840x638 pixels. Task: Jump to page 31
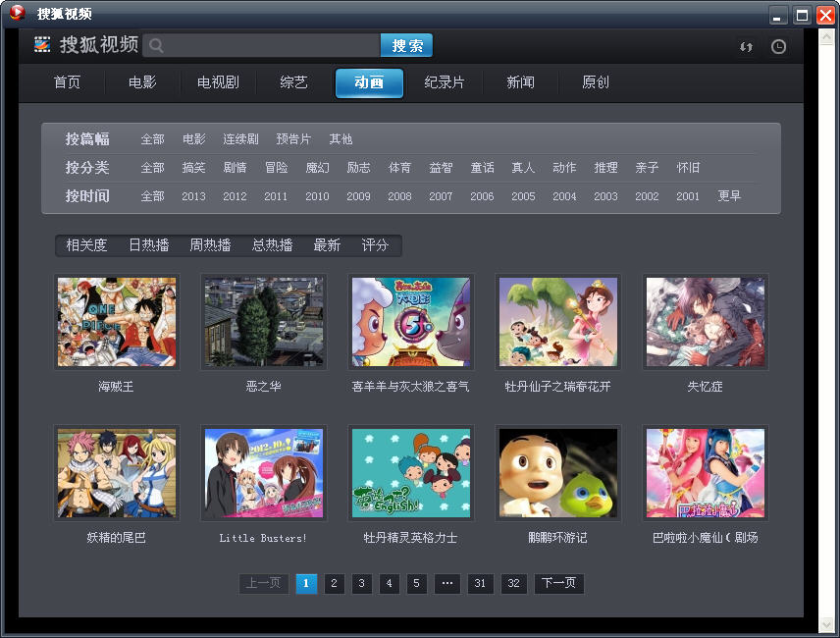click(480, 583)
